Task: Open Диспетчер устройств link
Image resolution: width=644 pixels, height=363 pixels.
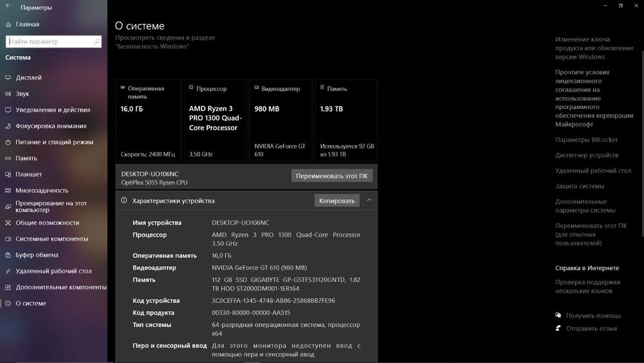Action: 587,155
